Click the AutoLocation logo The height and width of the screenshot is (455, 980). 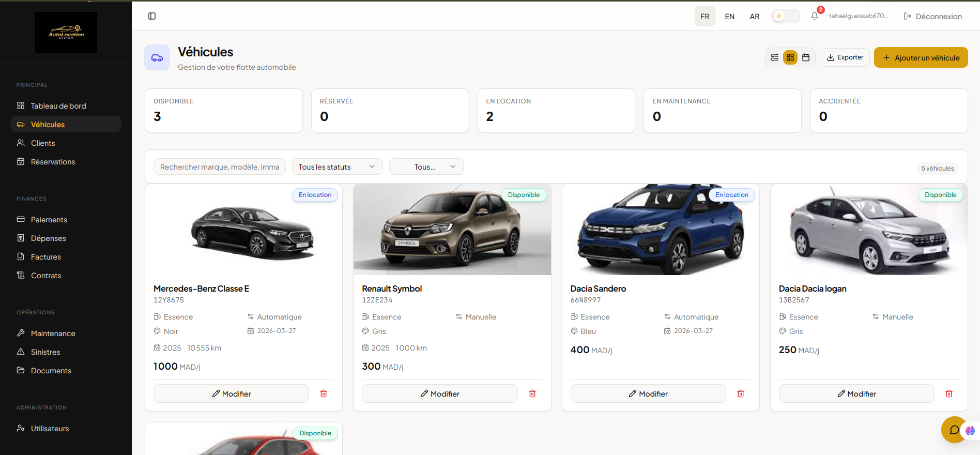coord(66,33)
